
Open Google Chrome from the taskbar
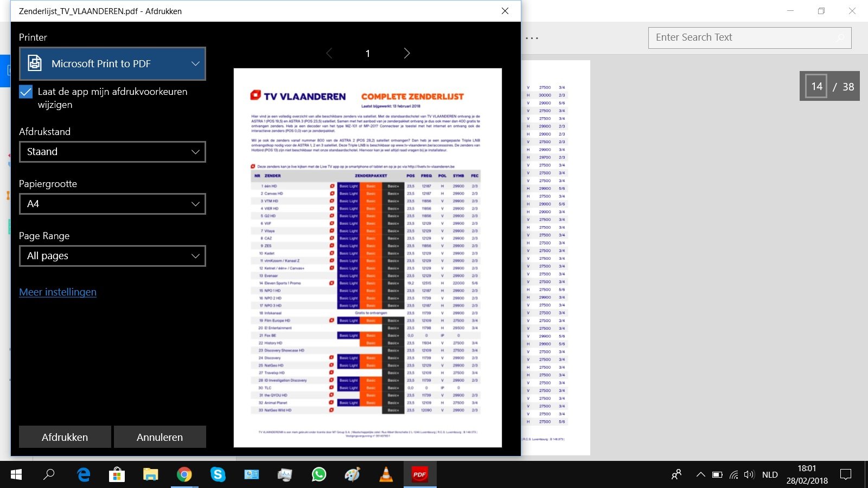tap(184, 475)
